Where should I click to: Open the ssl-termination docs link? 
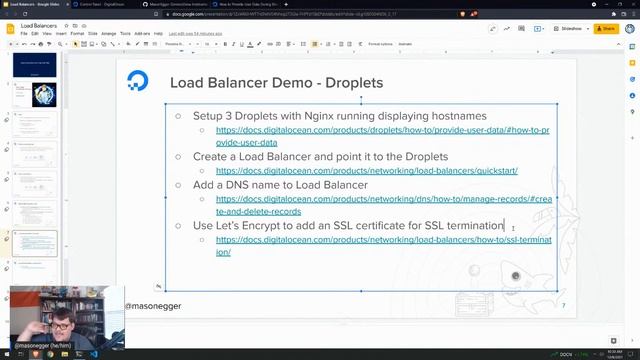[x=384, y=246]
